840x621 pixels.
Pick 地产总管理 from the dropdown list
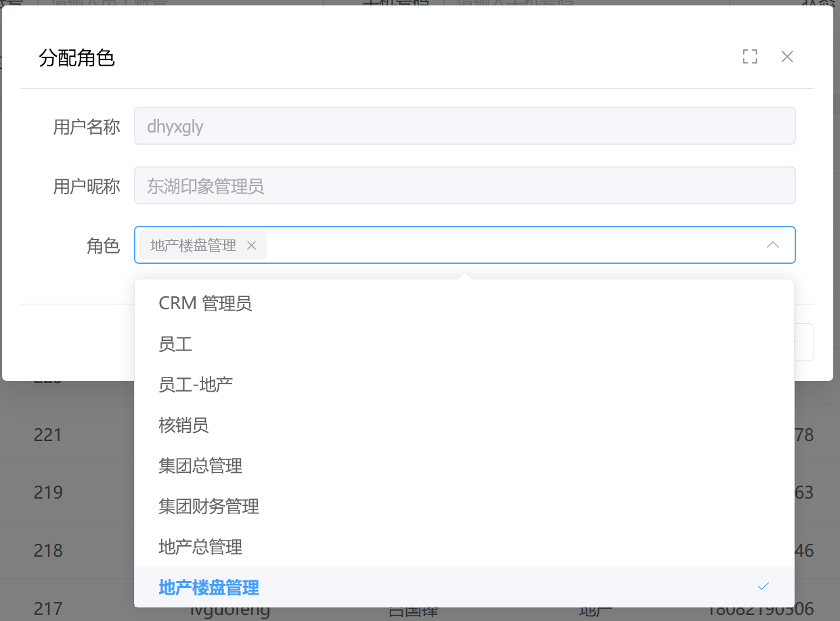click(x=200, y=547)
